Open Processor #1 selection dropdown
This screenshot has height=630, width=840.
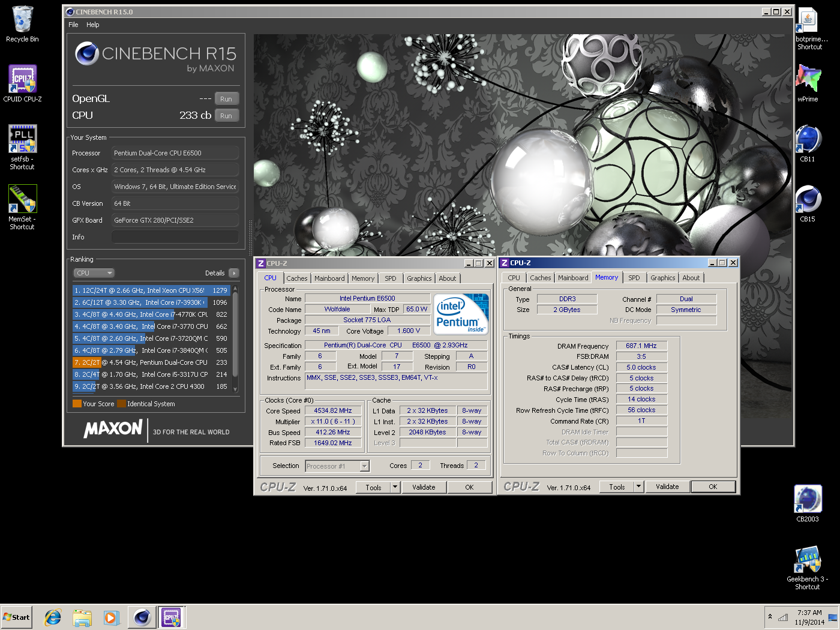[337, 466]
